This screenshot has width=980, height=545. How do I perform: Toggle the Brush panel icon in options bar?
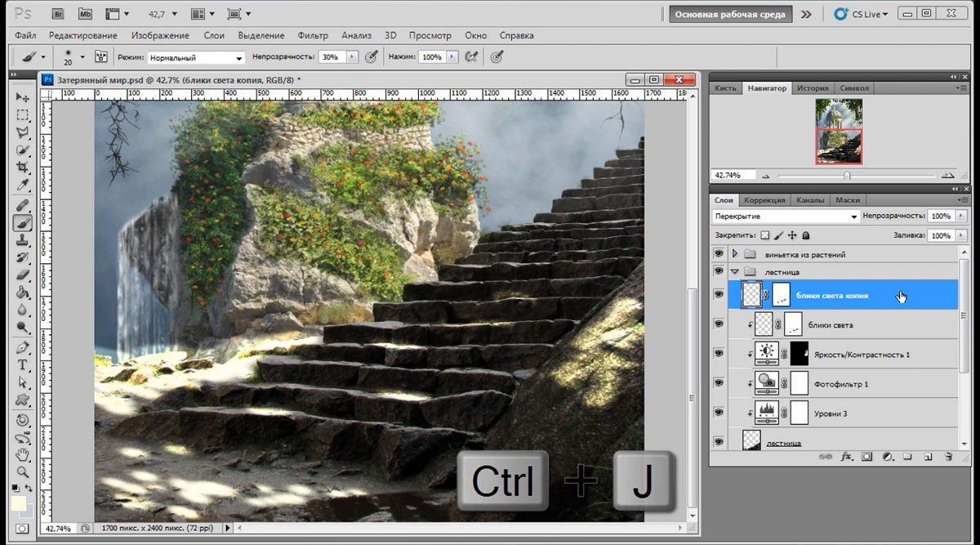[x=101, y=57]
